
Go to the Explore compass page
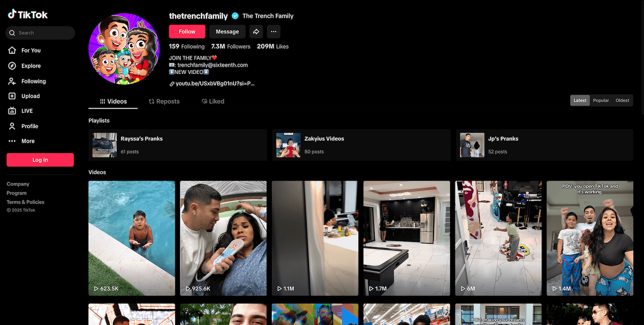[30, 66]
